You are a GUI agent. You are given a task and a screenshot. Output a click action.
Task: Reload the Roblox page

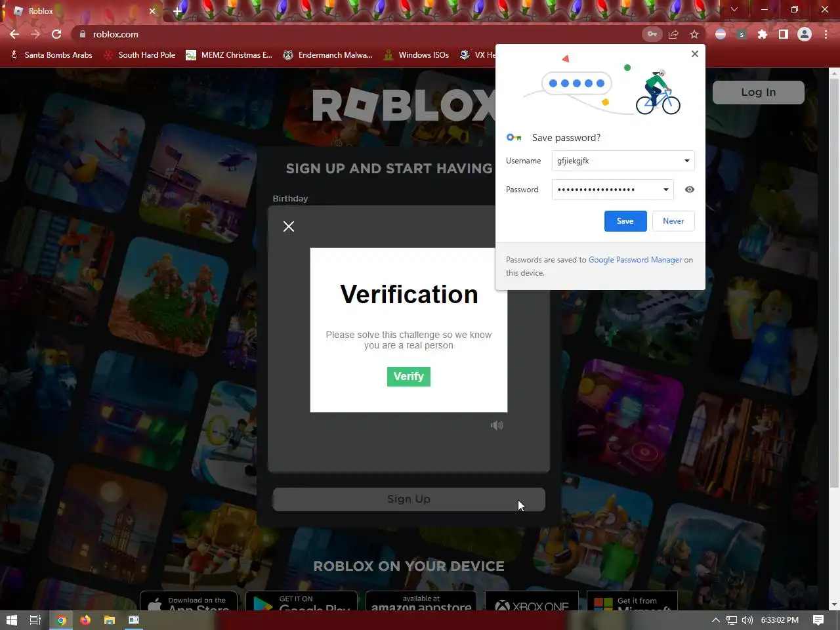pos(56,34)
